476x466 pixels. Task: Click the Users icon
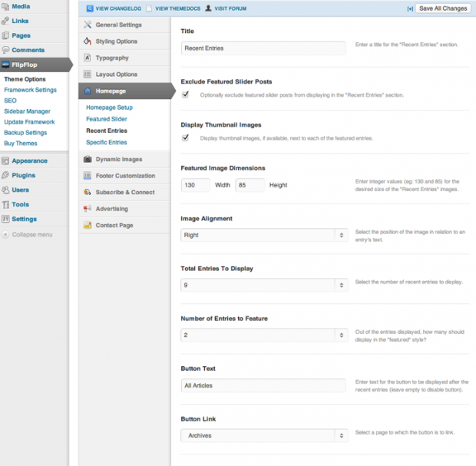(x=5, y=190)
